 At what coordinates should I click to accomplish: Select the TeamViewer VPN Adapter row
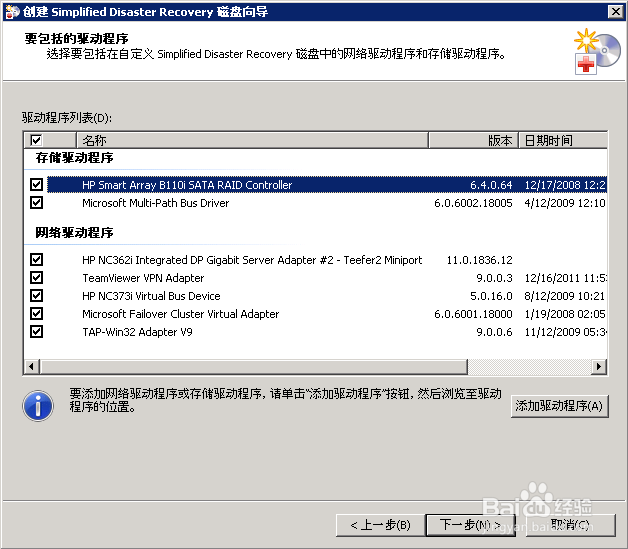(x=327, y=278)
